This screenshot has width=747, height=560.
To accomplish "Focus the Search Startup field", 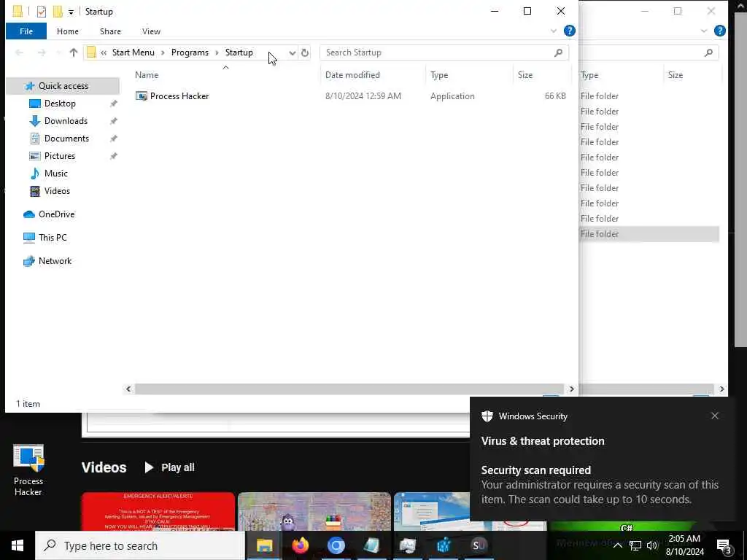I will pyautogui.click(x=444, y=52).
